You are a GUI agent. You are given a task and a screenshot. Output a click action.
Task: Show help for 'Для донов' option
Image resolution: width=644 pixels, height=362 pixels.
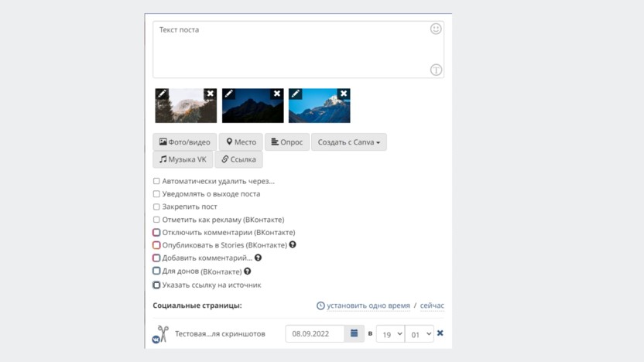point(248,271)
